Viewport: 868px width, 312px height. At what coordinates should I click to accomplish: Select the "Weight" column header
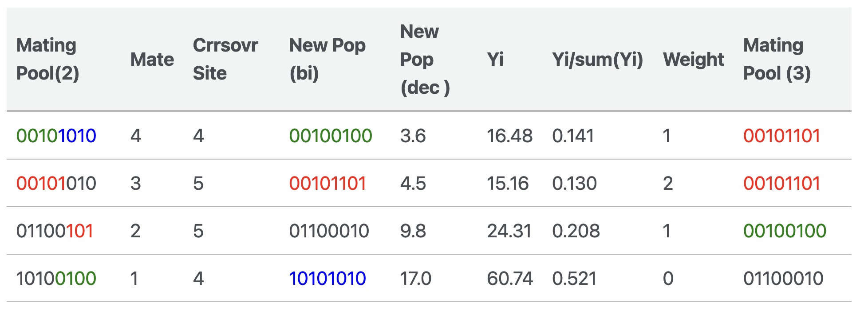[x=693, y=59]
